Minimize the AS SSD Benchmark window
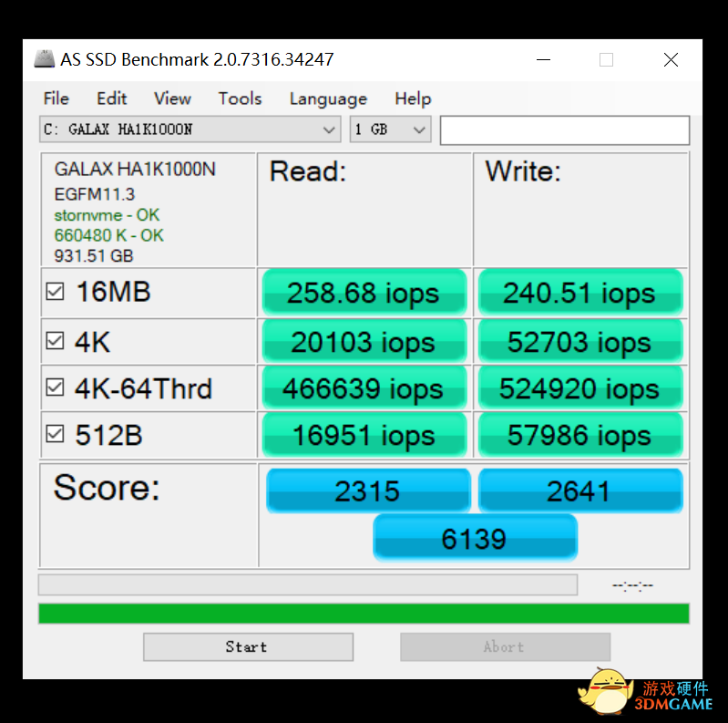728x723 pixels. pyautogui.click(x=543, y=59)
